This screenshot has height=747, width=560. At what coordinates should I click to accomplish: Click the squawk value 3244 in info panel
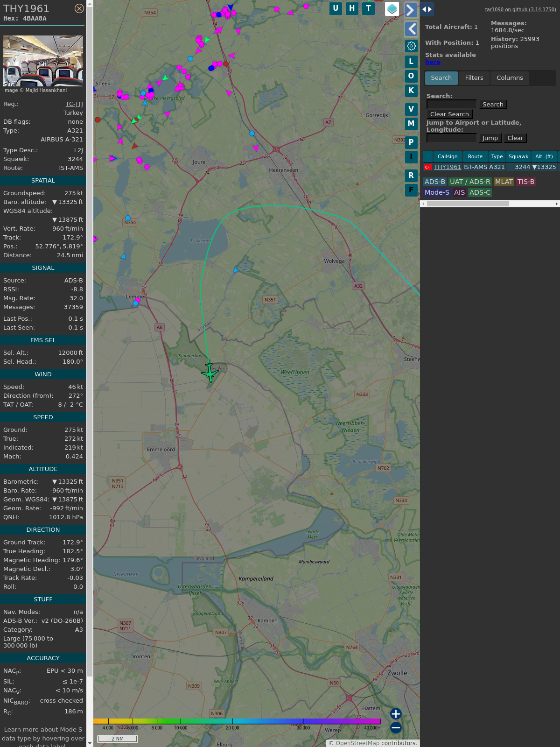(x=75, y=159)
